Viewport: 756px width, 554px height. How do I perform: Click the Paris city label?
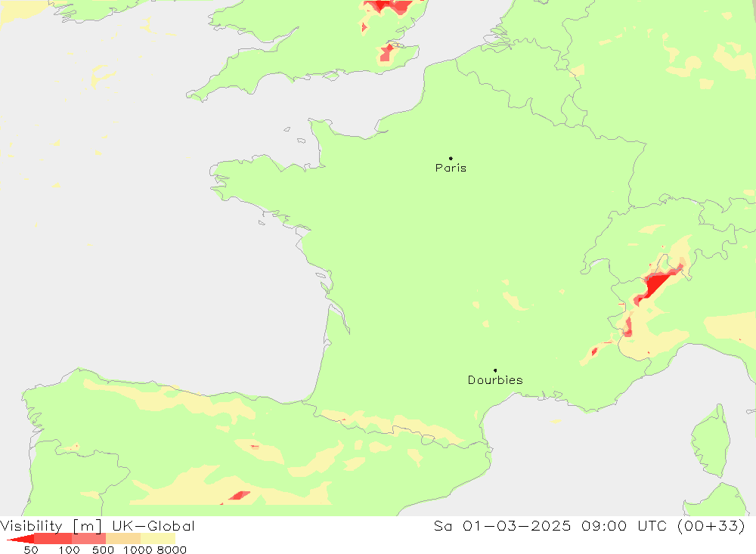(451, 168)
